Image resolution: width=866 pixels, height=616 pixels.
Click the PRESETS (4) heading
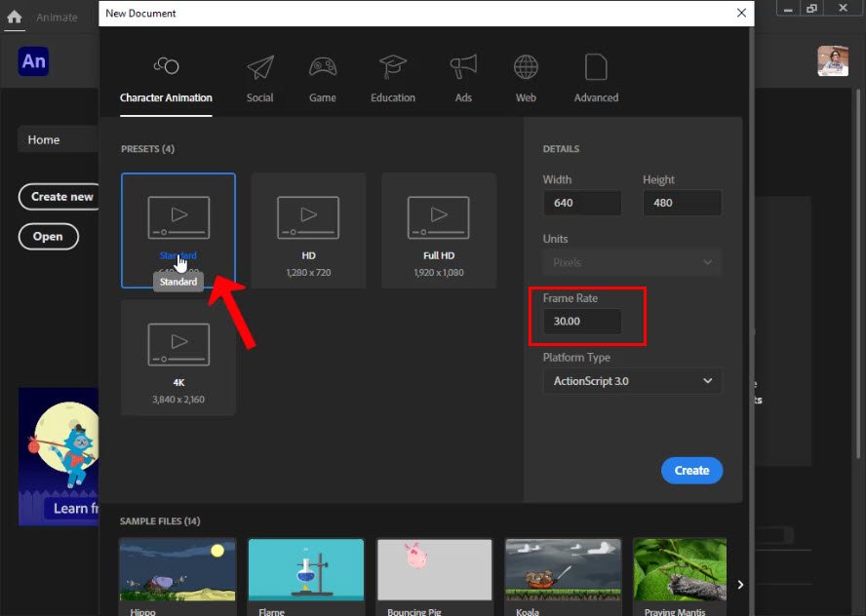[x=147, y=149]
